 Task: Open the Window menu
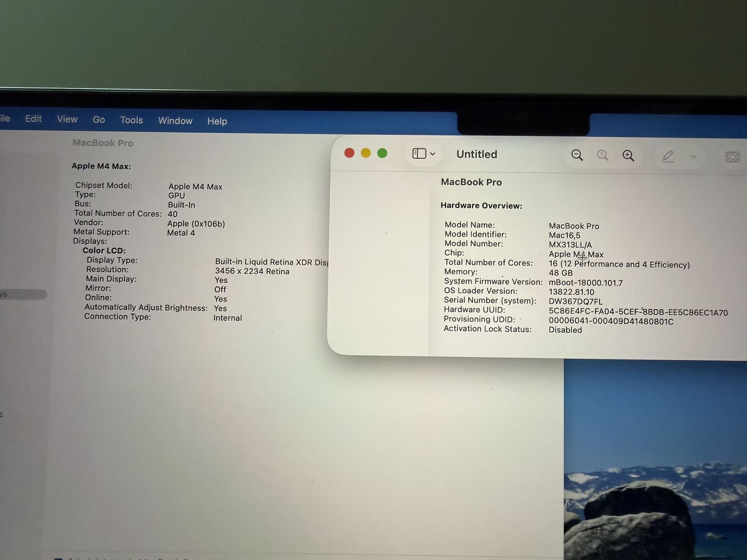pos(175,121)
